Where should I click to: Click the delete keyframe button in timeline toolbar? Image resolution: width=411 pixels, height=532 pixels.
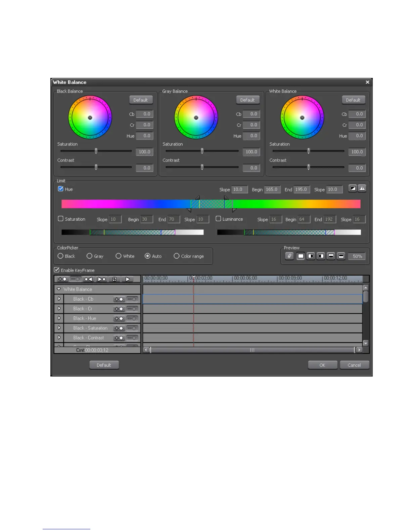(76, 279)
